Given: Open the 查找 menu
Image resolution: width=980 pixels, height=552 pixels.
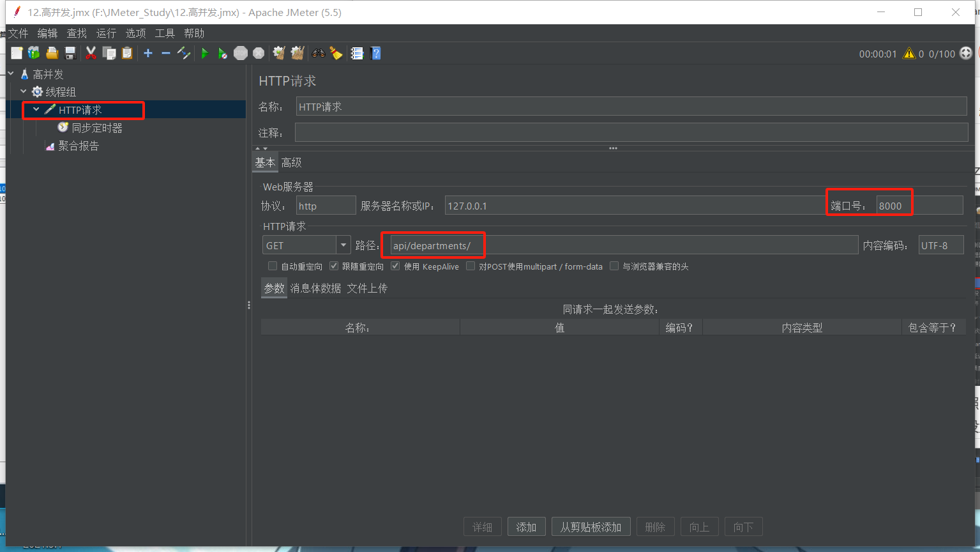Looking at the screenshot, I should coord(77,33).
